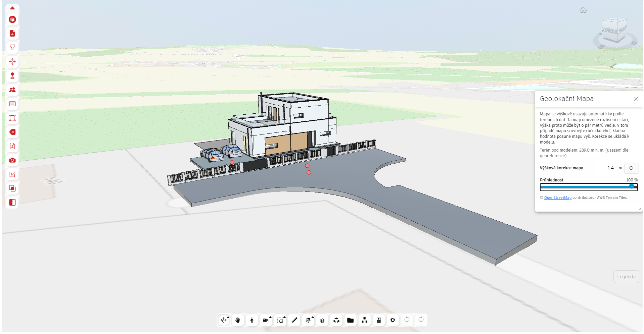
Task: Click the Legenda button
Action: (626, 277)
